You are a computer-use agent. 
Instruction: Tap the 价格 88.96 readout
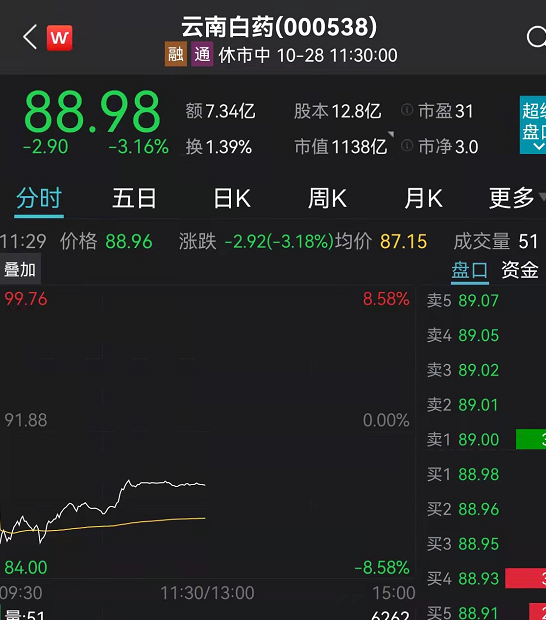[106, 241]
